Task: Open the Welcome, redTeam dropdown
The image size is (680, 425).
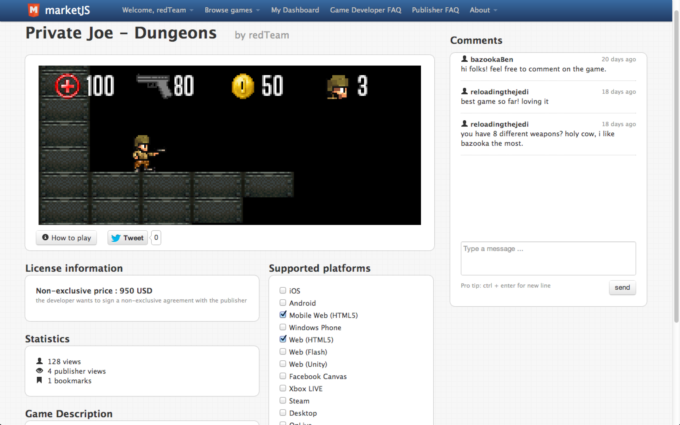Action: click(157, 10)
